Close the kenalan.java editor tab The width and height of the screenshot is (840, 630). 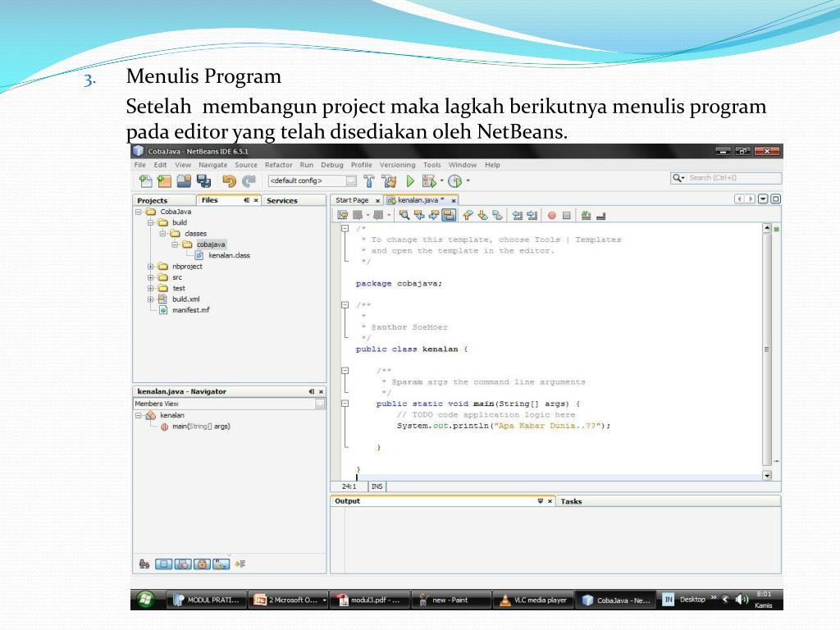pyautogui.click(x=453, y=200)
